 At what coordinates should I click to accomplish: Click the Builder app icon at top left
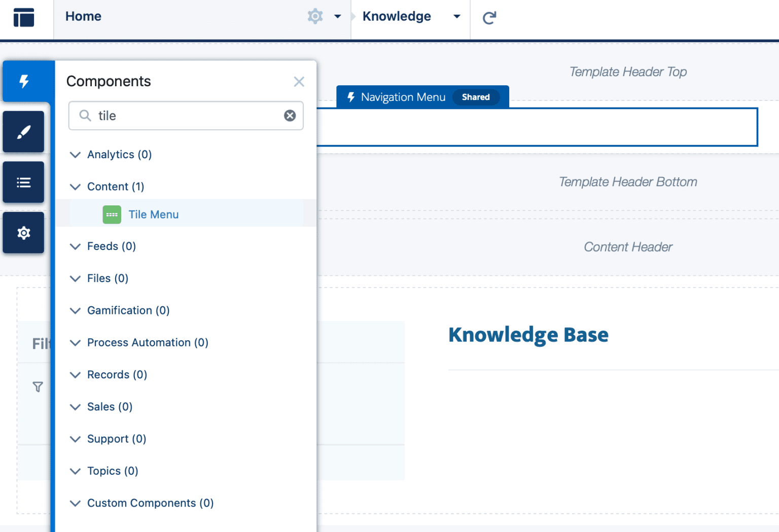pos(23,17)
